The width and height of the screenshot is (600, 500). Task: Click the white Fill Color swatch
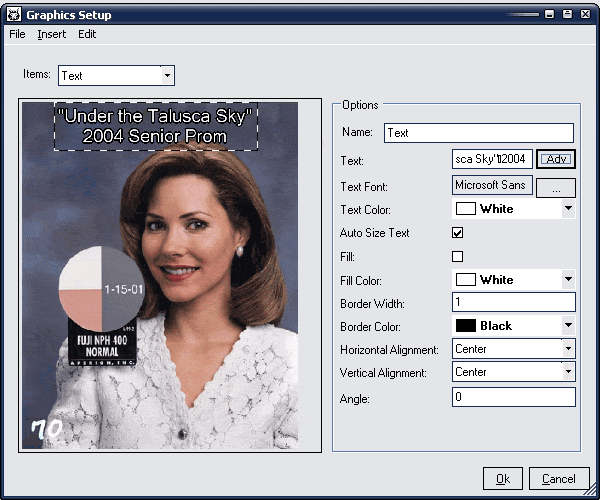466,280
